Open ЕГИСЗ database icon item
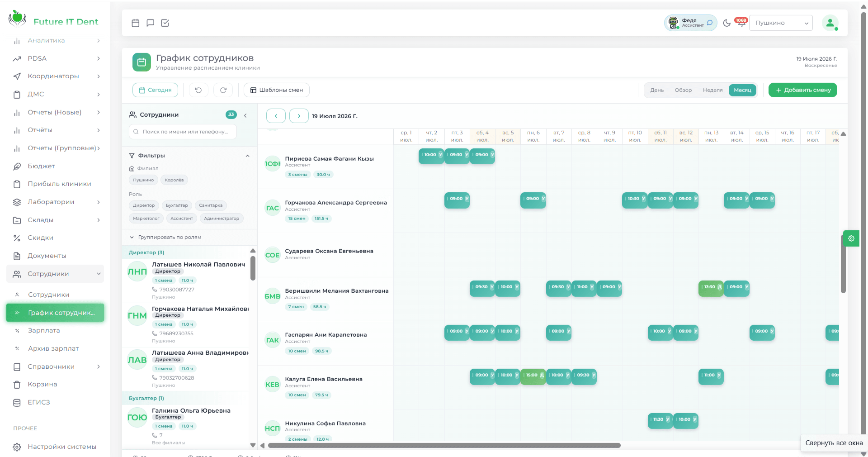The height and width of the screenshot is (457, 868). coord(55,402)
